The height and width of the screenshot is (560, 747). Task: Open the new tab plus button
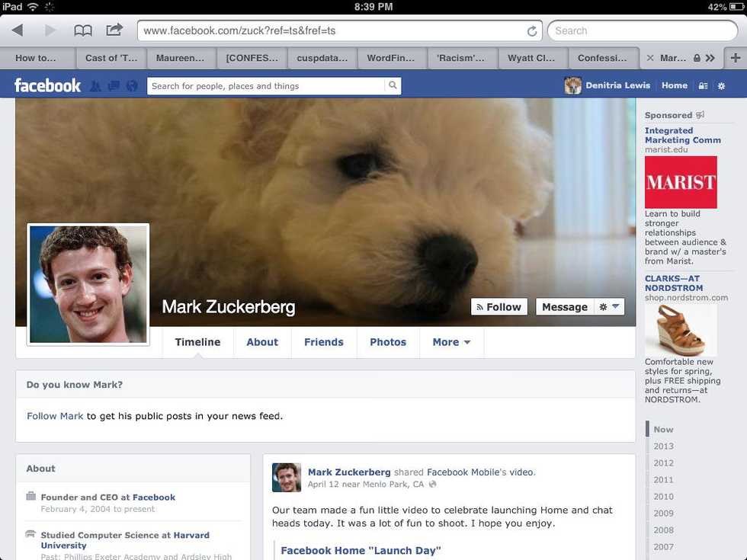click(736, 58)
